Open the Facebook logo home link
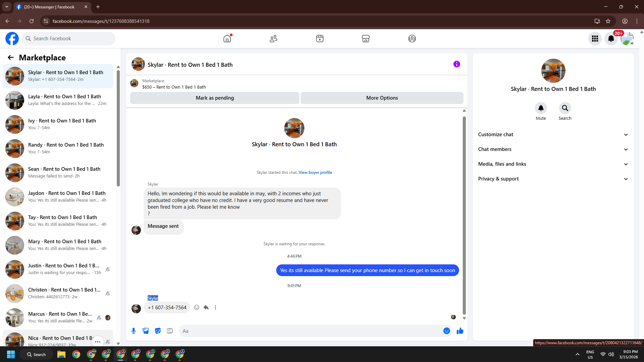Screen dimensions: 644x362 [x=12, y=39]
